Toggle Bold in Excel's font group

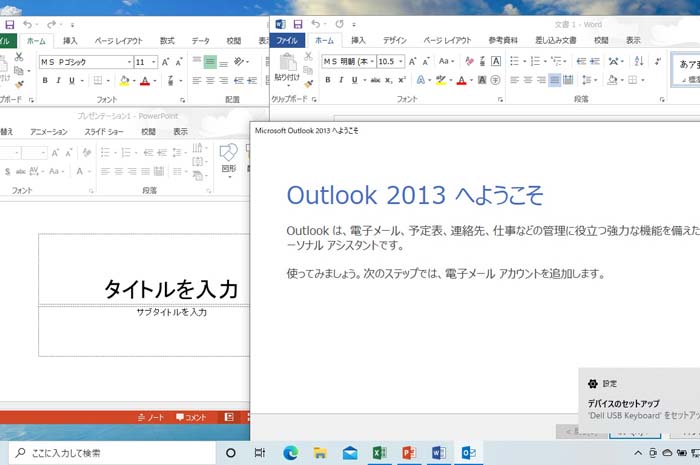(x=45, y=81)
